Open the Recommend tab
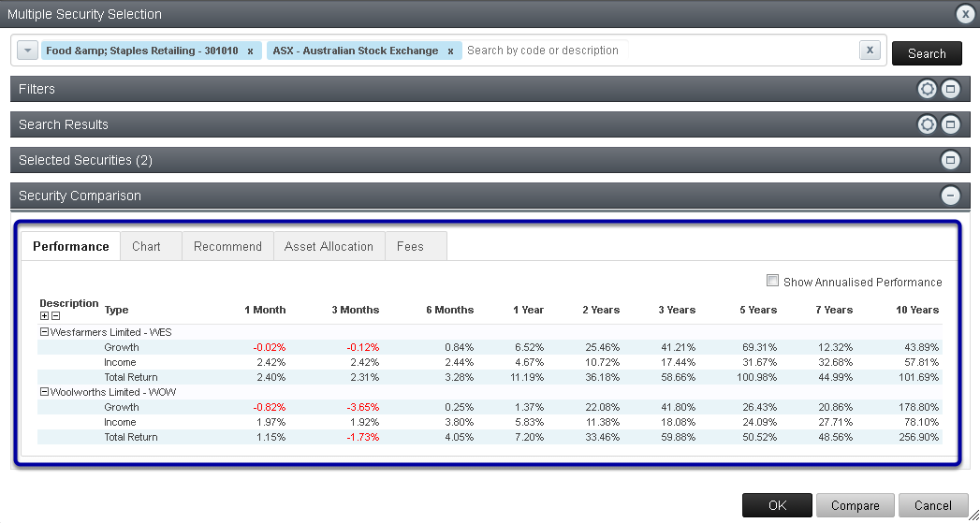Image resolution: width=980 pixels, height=523 pixels. coord(227,246)
